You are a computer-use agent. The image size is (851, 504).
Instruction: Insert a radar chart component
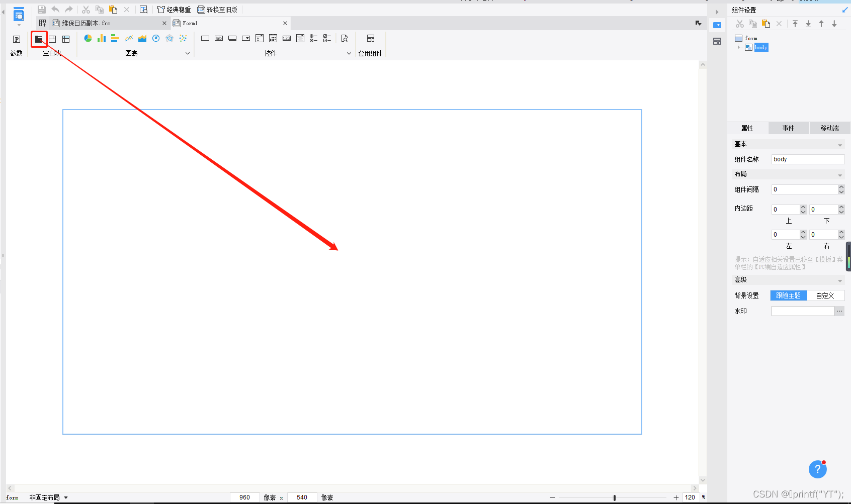(x=169, y=38)
